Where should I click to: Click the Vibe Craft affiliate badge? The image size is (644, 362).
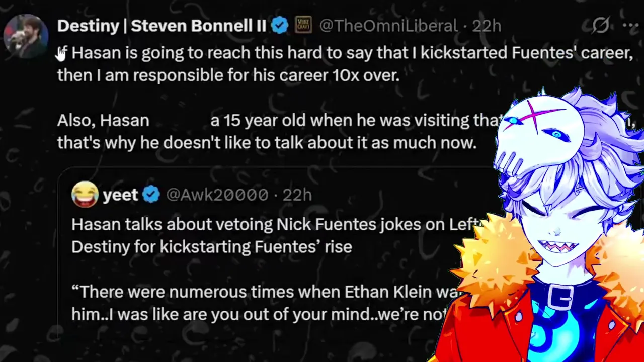coord(303,25)
